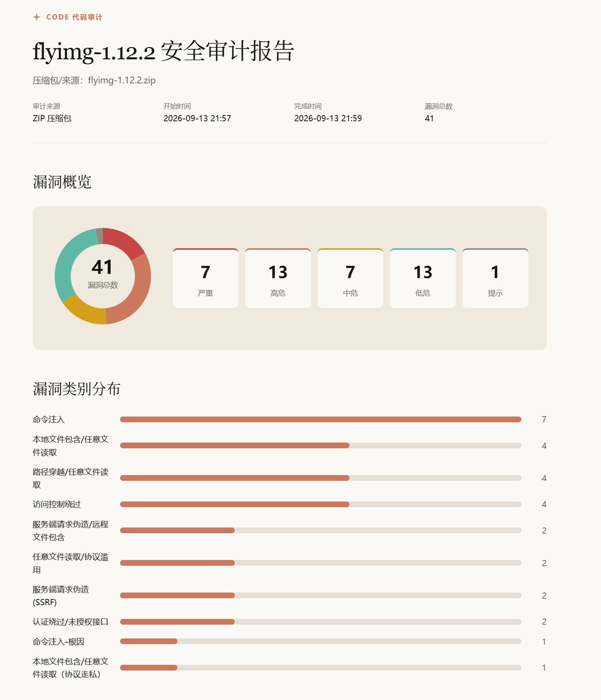
Task: Open the 低危 card showing 13
Action: pos(423,278)
